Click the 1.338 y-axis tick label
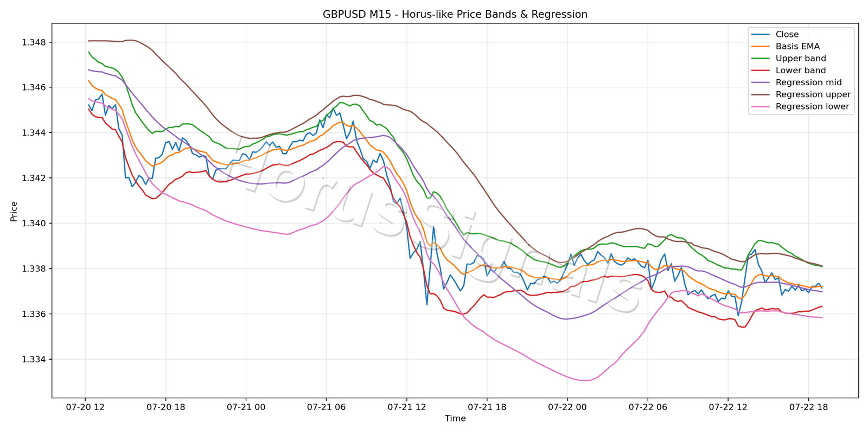 (34, 269)
